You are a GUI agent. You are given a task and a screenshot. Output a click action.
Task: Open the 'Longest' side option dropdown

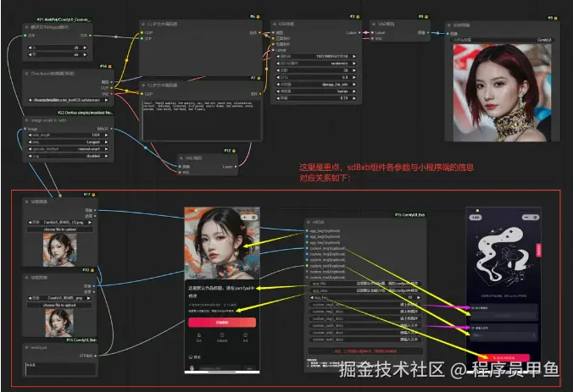(68, 142)
